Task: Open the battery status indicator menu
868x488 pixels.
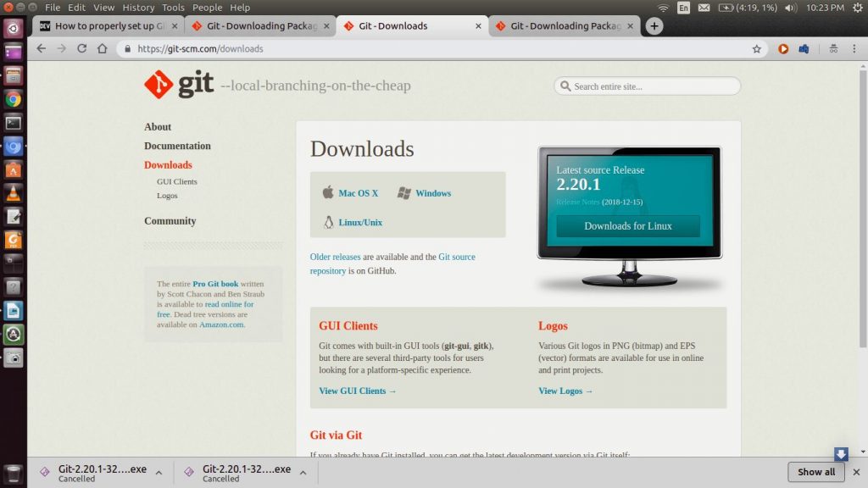Action: click(x=745, y=8)
